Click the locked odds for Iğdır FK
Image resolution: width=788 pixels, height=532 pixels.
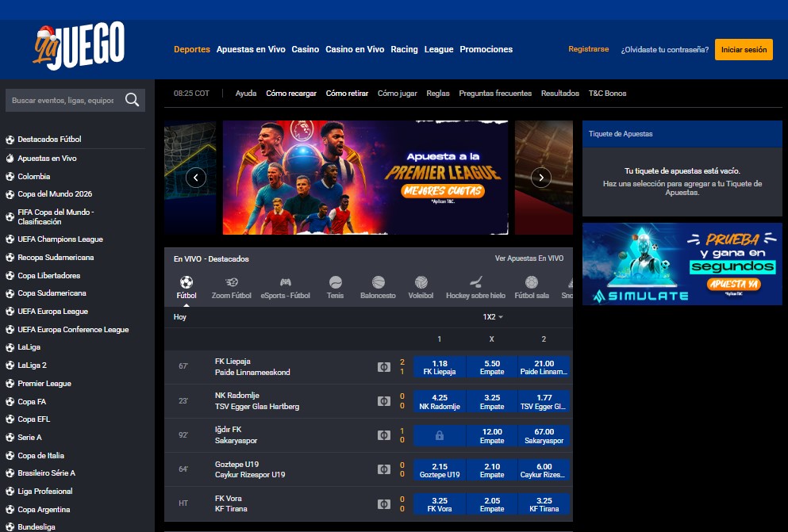click(439, 435)
